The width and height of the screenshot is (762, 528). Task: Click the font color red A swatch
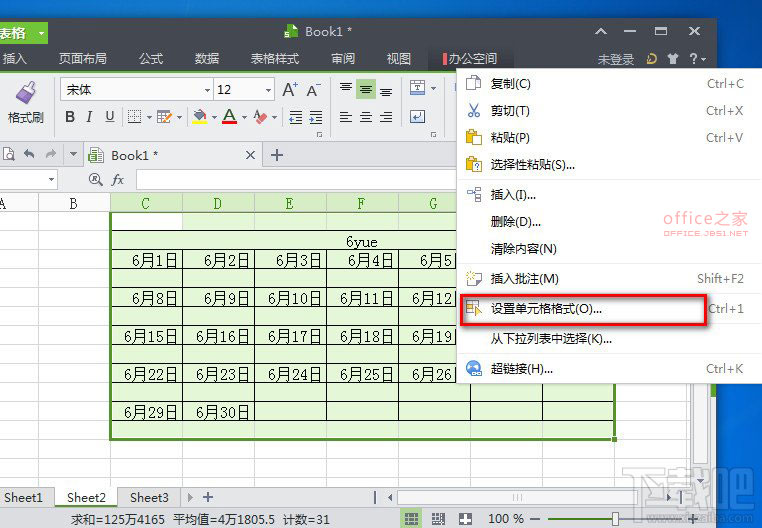coord(228,117)
